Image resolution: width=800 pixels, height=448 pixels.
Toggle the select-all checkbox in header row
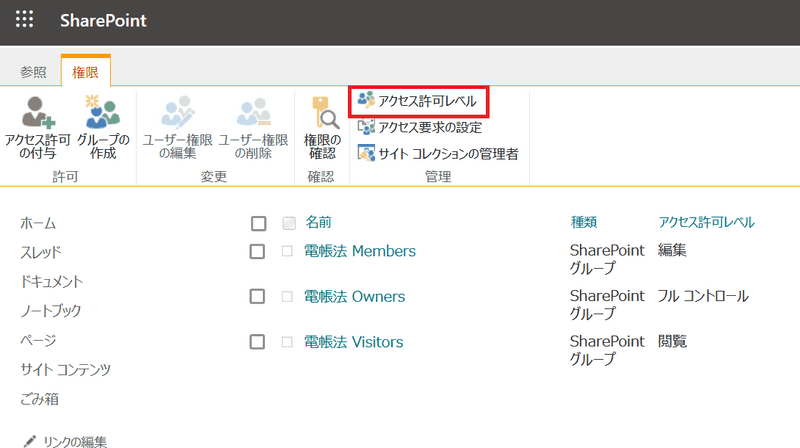click(x=258, y=222)
